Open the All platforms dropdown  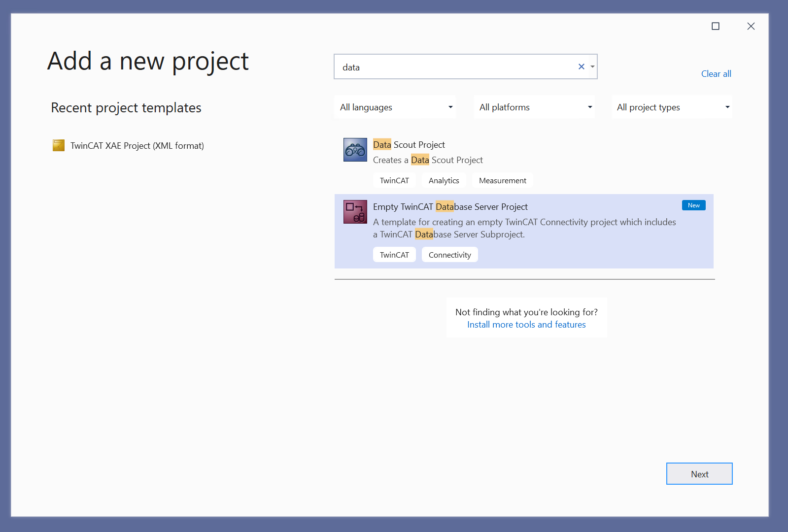534,107
